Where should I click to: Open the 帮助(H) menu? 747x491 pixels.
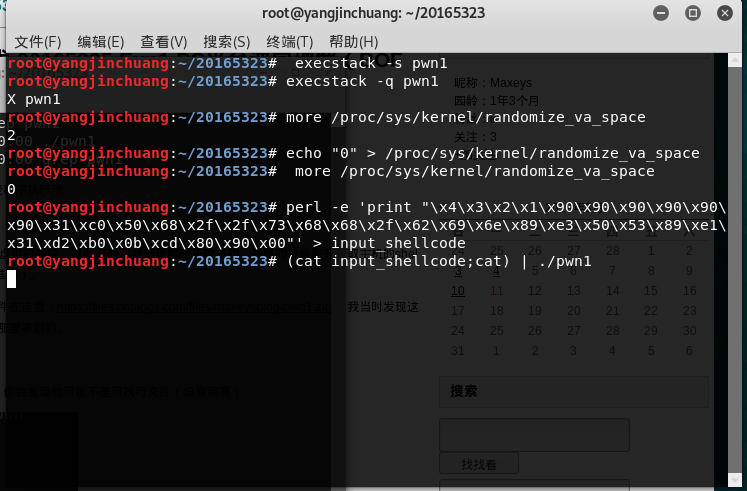(353, 42)
